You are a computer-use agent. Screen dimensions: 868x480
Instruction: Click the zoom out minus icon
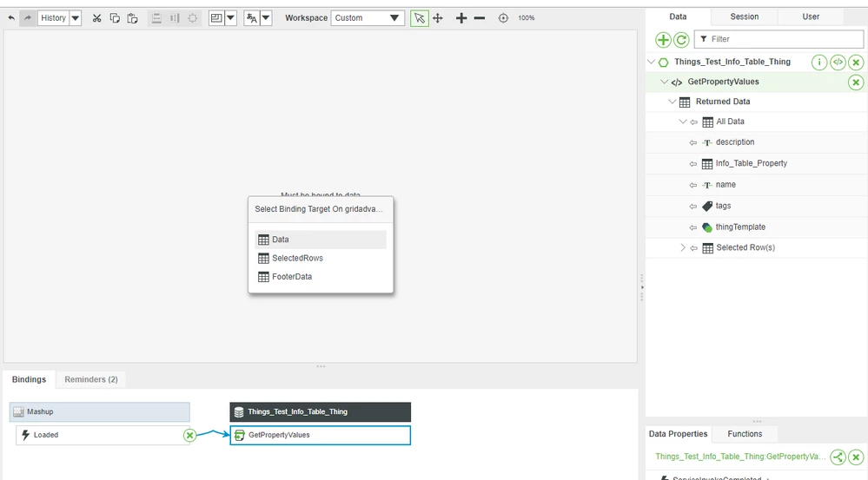tap(480, 17)
